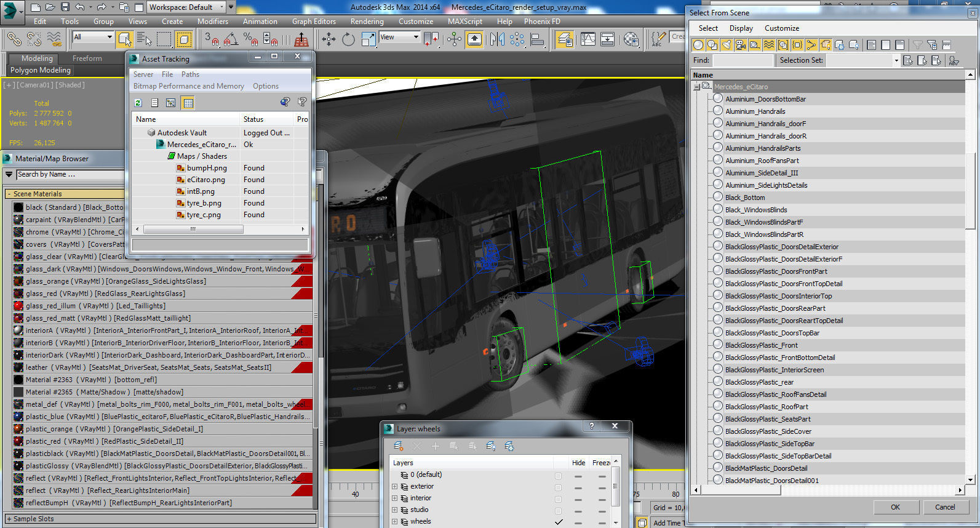Click Cancel in Select From Scene
The image size is (980, 528).
[945, 507]
